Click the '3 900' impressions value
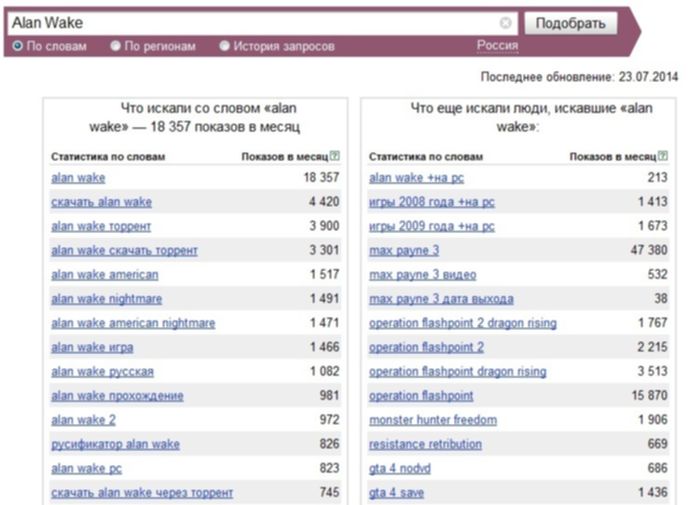The height and width of the screenshot is (505, 688). click(324, 226)
